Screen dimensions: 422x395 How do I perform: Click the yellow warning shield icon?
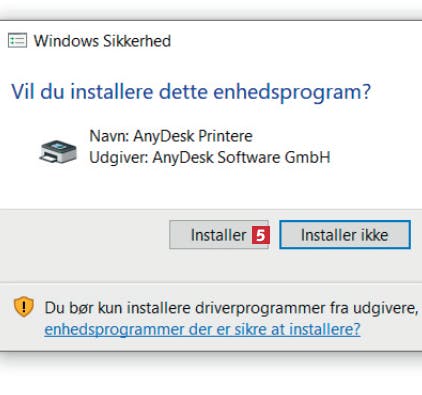[x=24, y=307]
